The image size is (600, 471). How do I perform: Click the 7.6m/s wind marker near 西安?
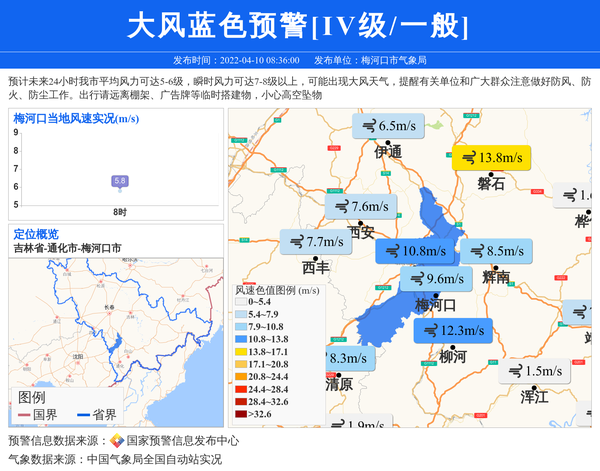361,207
